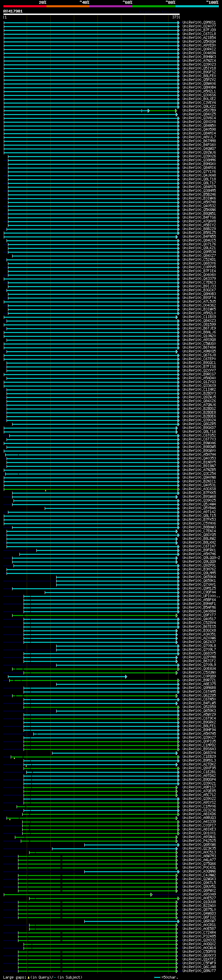Open hit UniRef100_B9HNK3

pyautogui.click(x=199, y=57)
